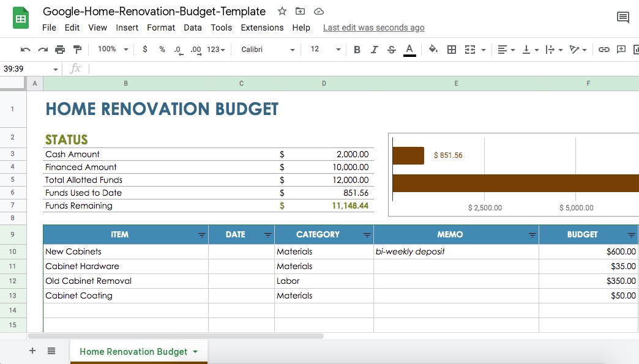Screen dimensions: 639x364
Task: Click the Move to folder icon
Action: pyautogui.click(x=300, y=12)
